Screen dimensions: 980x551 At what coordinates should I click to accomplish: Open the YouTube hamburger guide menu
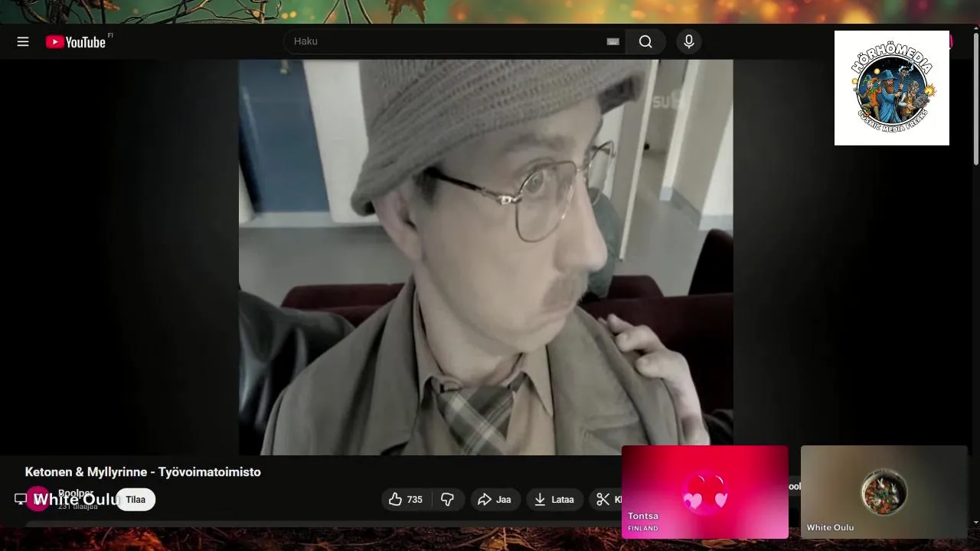pyautogui.click(x=23, y=41)
